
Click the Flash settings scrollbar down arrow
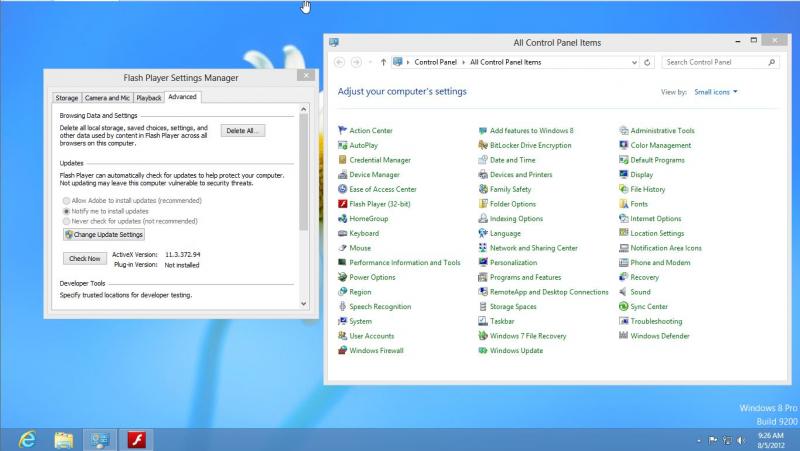(304, 304)
